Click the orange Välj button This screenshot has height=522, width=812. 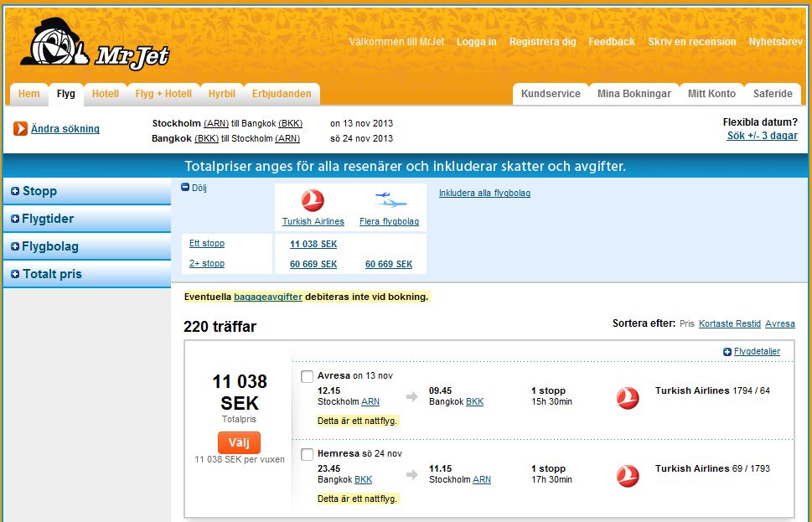coord(239,442)
